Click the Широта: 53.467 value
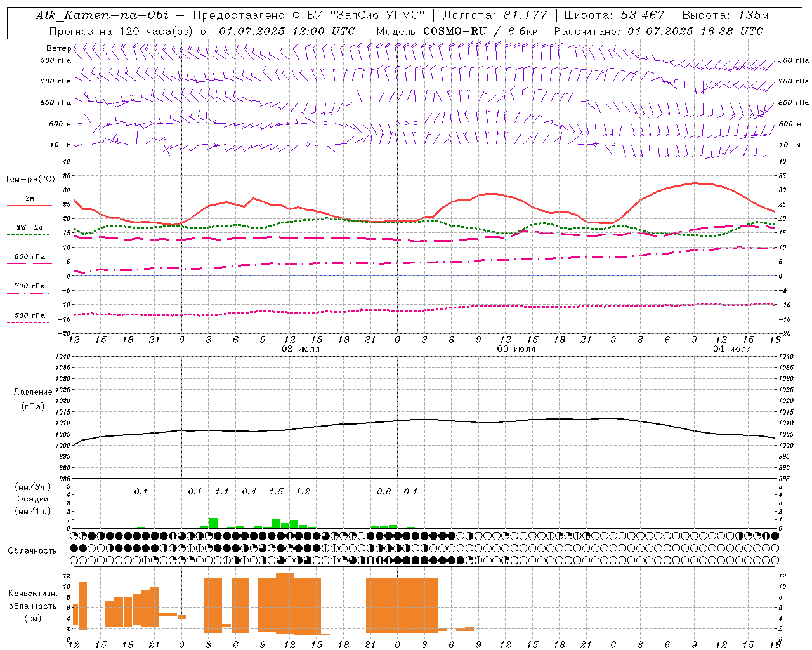812x650 pixels. pyautogui.click(x=614, y=15)
